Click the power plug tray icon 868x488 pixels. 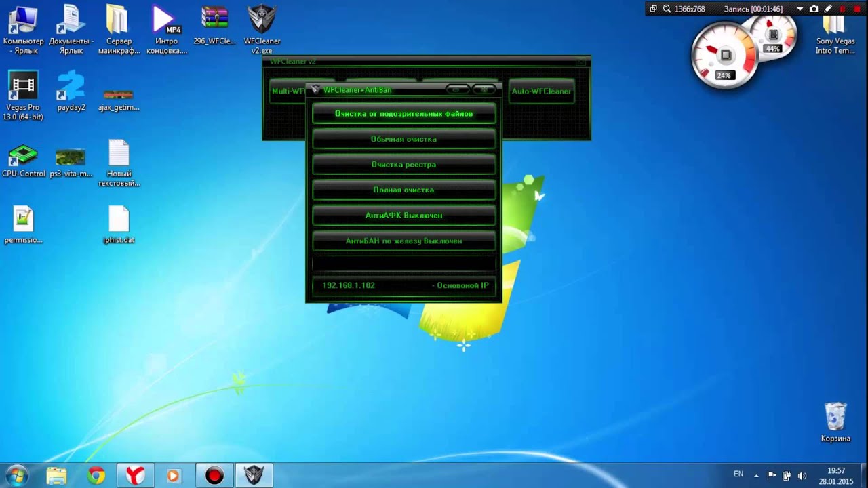787,476
